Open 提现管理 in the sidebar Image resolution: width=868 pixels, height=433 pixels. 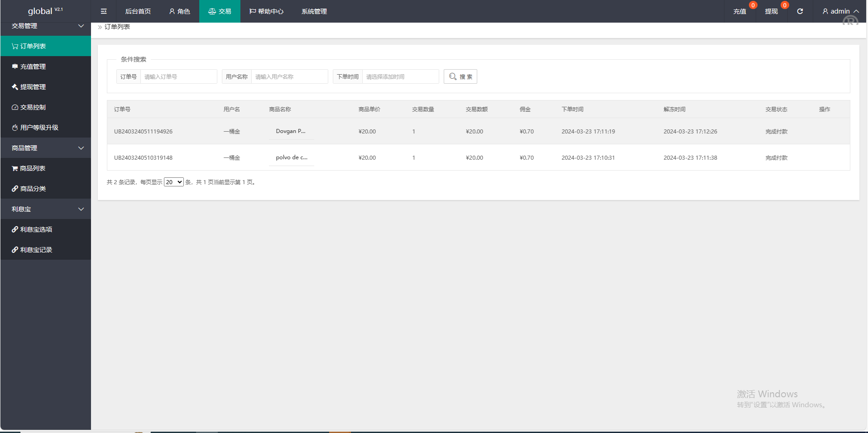tap(33, 87)
